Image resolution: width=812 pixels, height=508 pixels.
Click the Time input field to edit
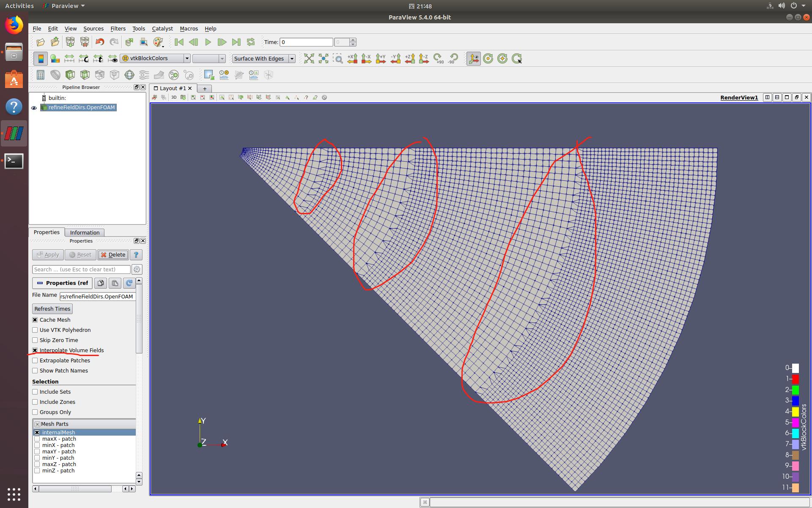[307, 41]
